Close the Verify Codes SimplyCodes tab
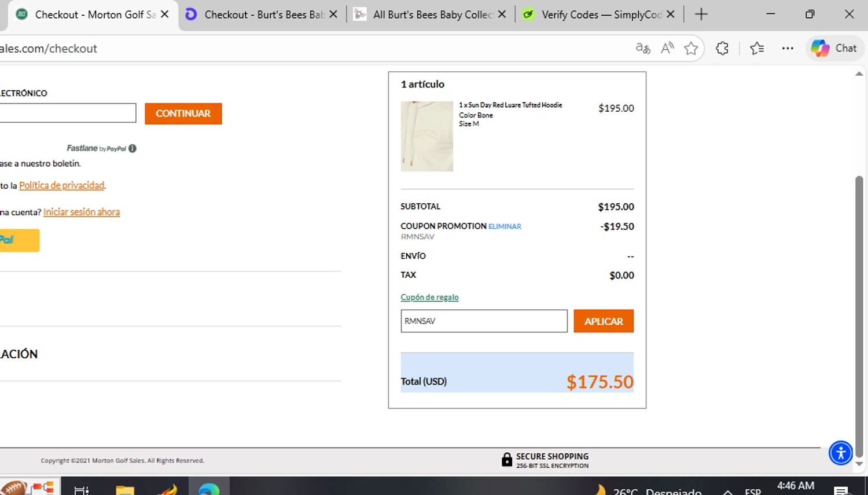This screenshot has height=495, width=868. click(670, 14)
